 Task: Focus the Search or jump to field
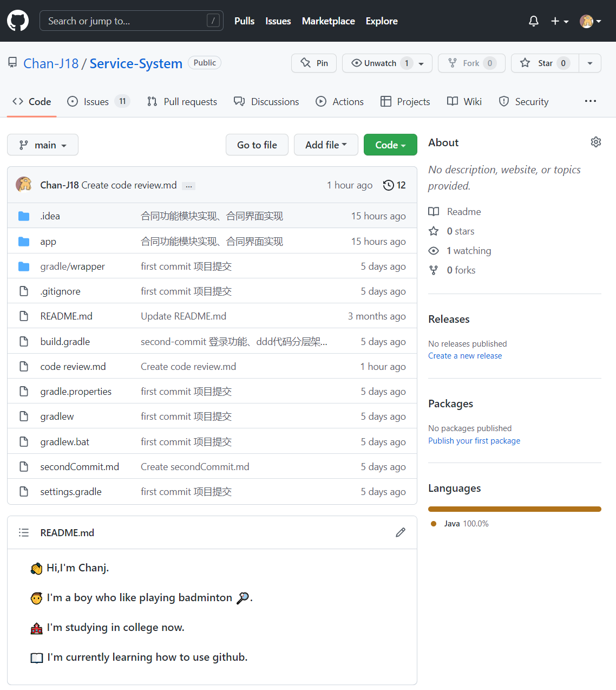(132, 21)
